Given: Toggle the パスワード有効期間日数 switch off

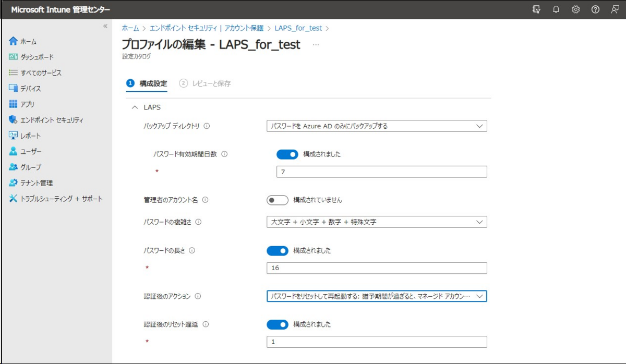Looking at the screenshot, I should [x=287, y=154].
